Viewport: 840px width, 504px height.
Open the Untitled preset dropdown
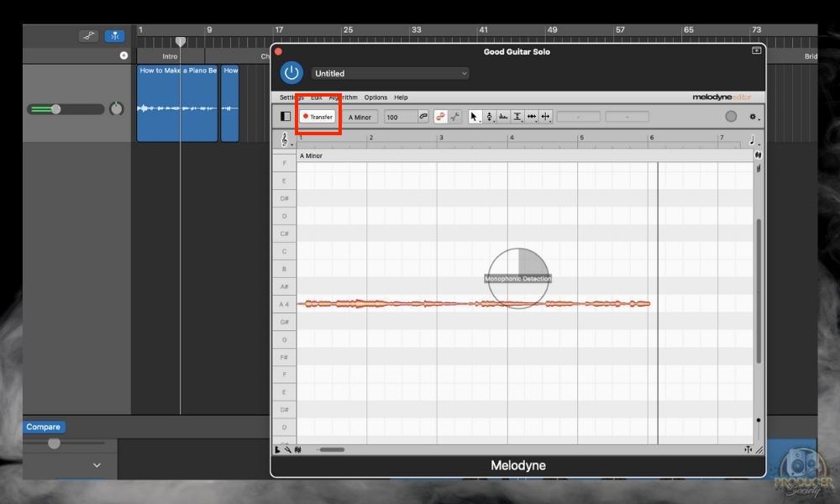390,73
